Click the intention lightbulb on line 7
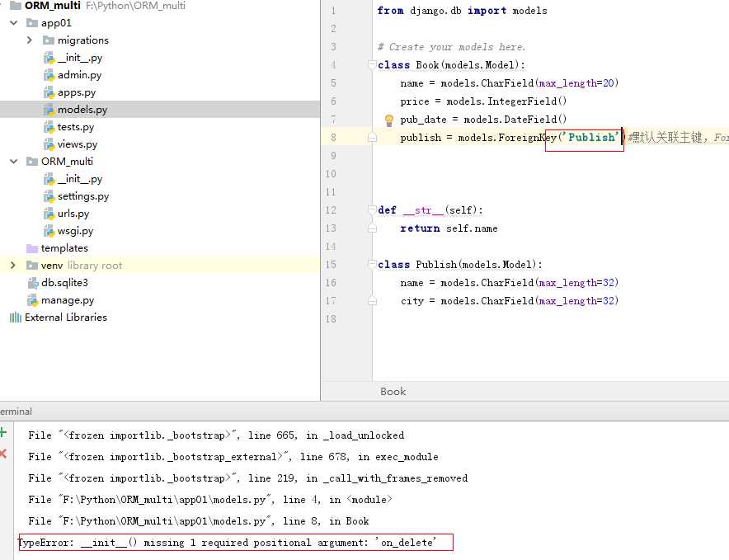This screenshot has width=729, height=560. (389, 120)
